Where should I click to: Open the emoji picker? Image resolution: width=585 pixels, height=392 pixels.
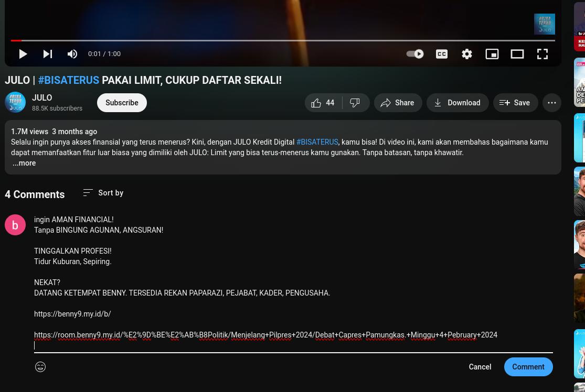(40, 367)
